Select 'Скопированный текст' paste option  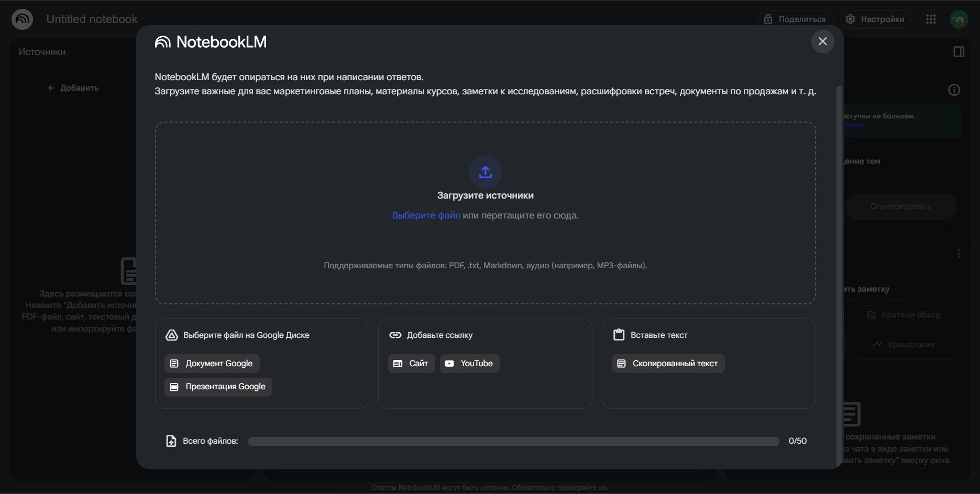(x=668, y=364)
